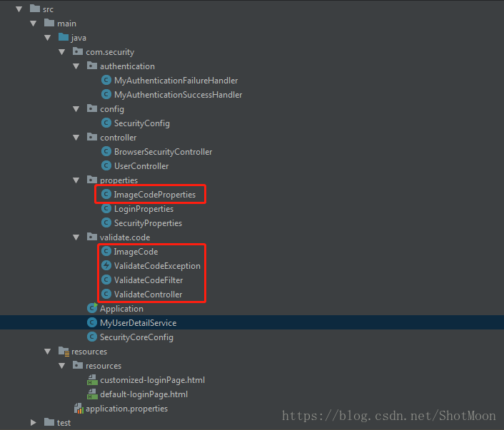Select LoginProperties class name
This screenshot has height=430, width=504.
point(143,209)
